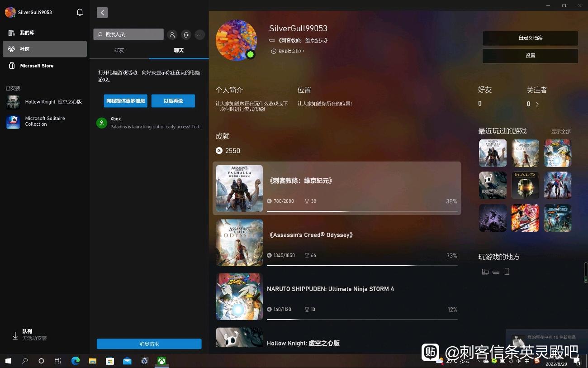This screenshot has width=588, height=368.
Task: Click the Valhalla achievement progress bar 38%
Action: pyautogui.click(x=362, y=211)
